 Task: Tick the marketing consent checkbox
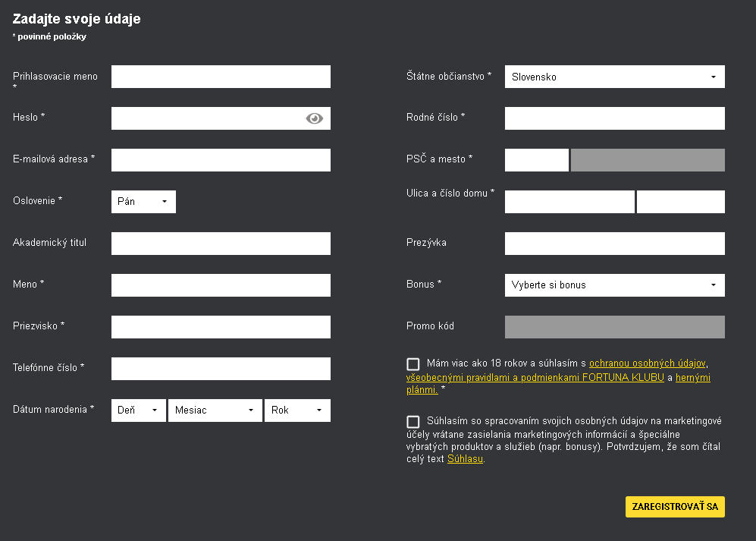tap(413, 422)
